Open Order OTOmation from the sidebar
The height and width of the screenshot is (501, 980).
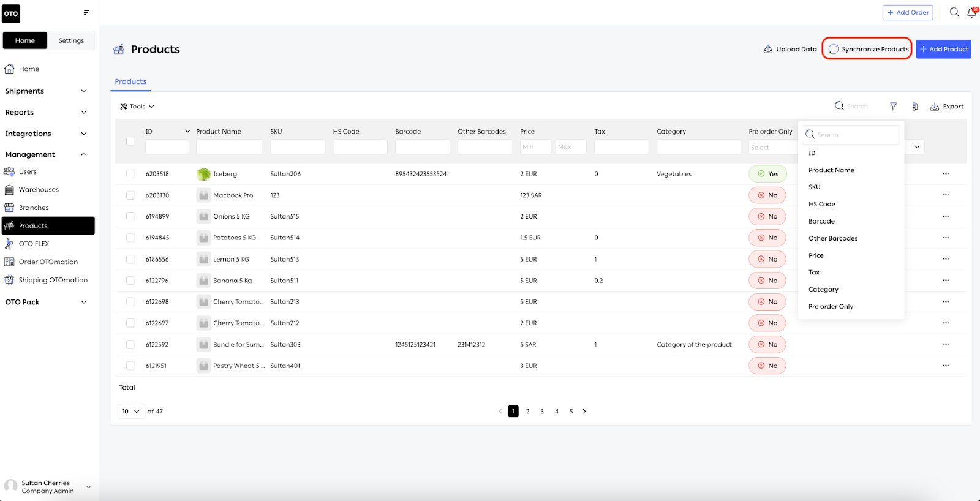click(48, 262)
